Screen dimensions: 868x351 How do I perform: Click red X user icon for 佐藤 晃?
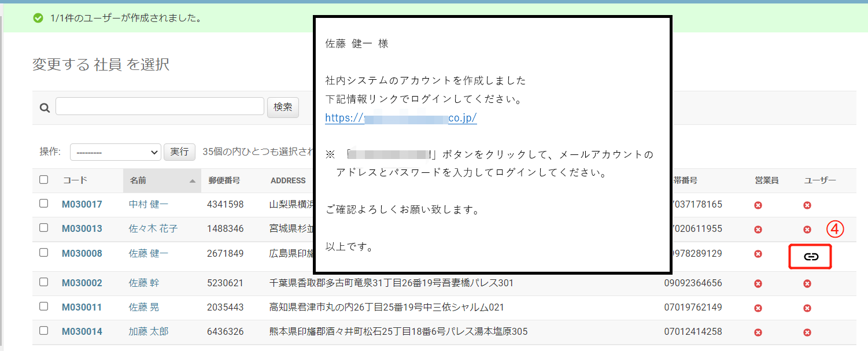(807, 308)
